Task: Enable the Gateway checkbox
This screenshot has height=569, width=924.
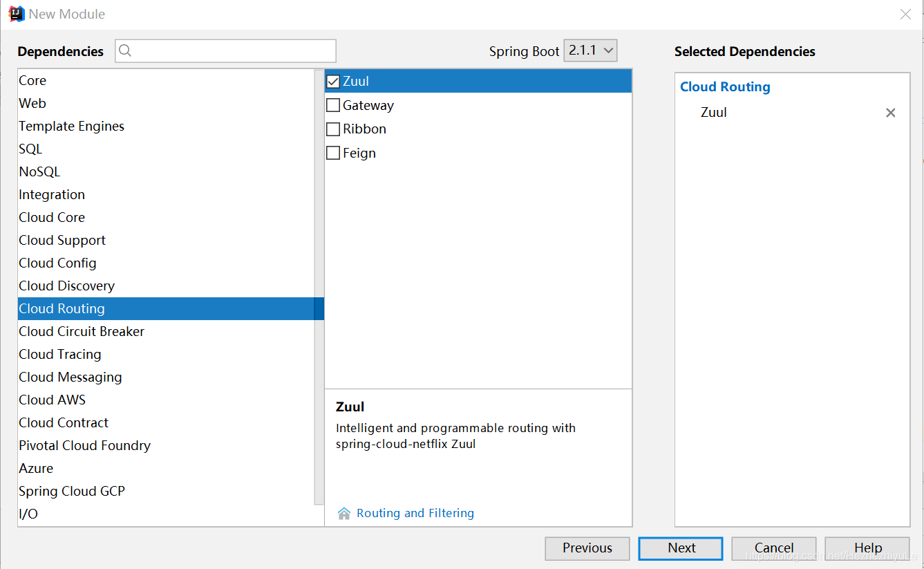Action: point(333,105)
